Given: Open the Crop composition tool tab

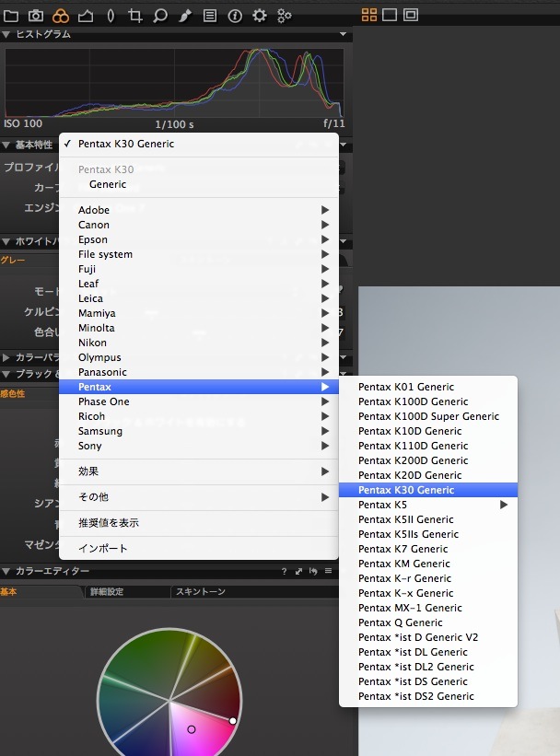Looking at the screenshot, I should [135, 16].
